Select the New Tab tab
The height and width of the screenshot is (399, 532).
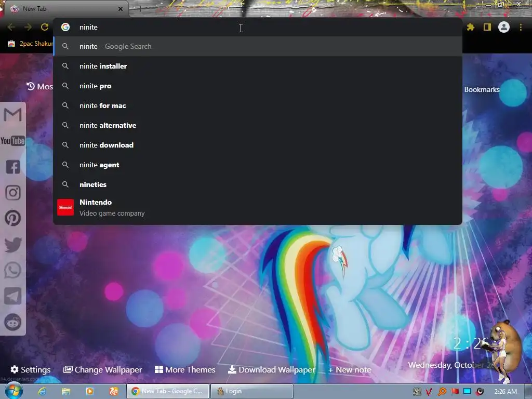(x=64, y=9)
